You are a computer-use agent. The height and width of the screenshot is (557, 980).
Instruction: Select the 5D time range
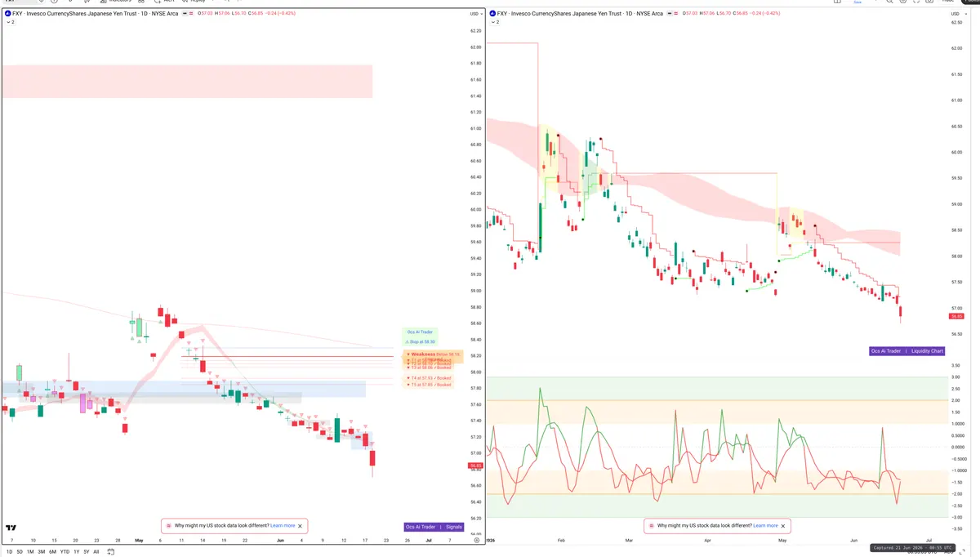point(20,552)
